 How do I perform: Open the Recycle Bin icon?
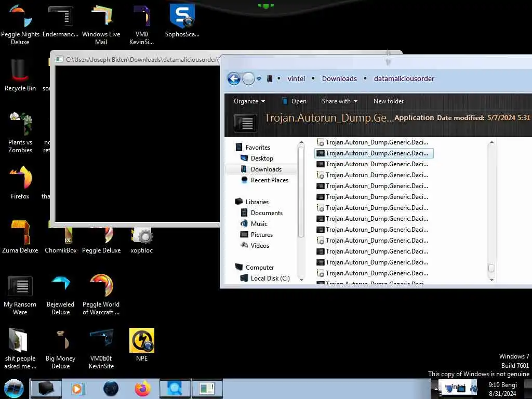[x=20, y=75]
